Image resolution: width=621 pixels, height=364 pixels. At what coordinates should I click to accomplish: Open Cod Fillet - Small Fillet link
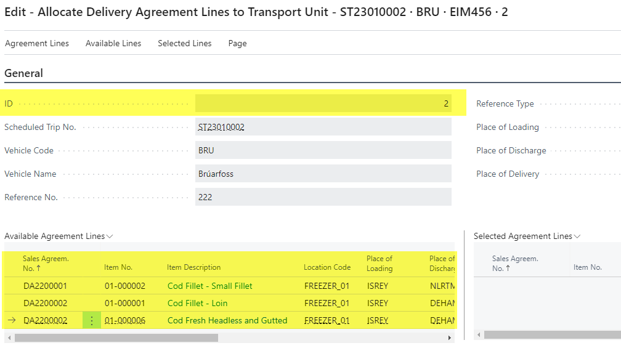[209, 286]
